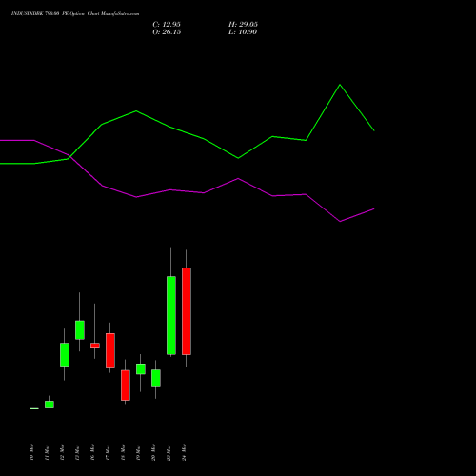Select the 18 Mar date label
This screenshot has height=476, width=476.
pyautogui.click(x=123, y=452)
